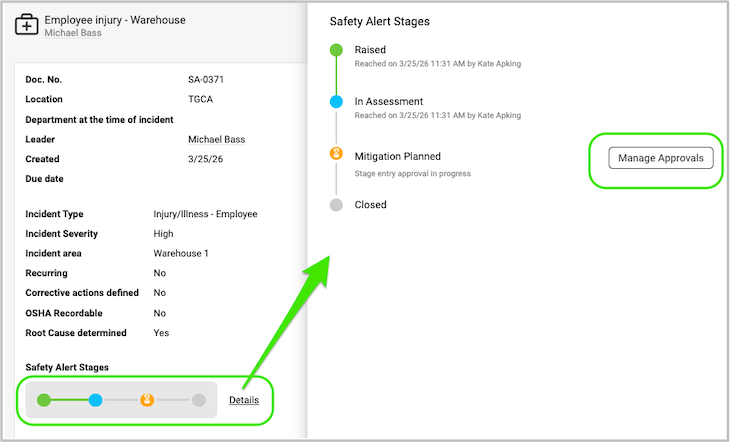
Task: Open the Details link for Safety Alert Stages
Action: click(243, 400)
